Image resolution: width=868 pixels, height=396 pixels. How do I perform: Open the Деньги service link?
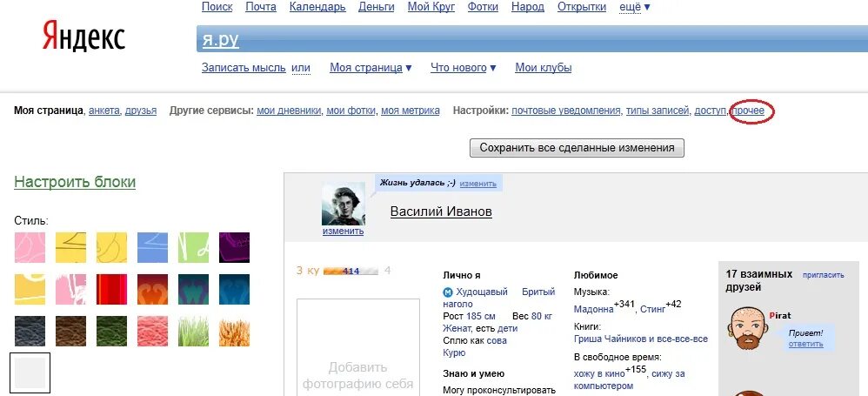point(377,7)
